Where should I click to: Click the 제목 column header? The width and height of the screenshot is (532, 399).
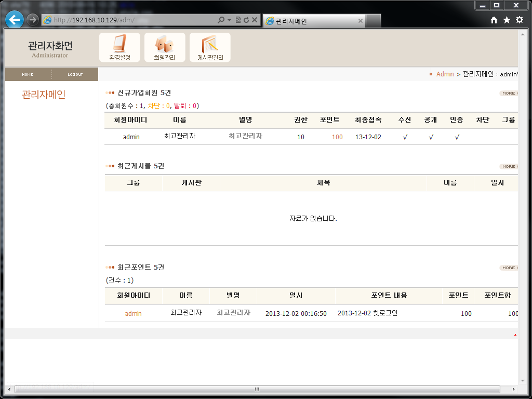click(323, 183)
